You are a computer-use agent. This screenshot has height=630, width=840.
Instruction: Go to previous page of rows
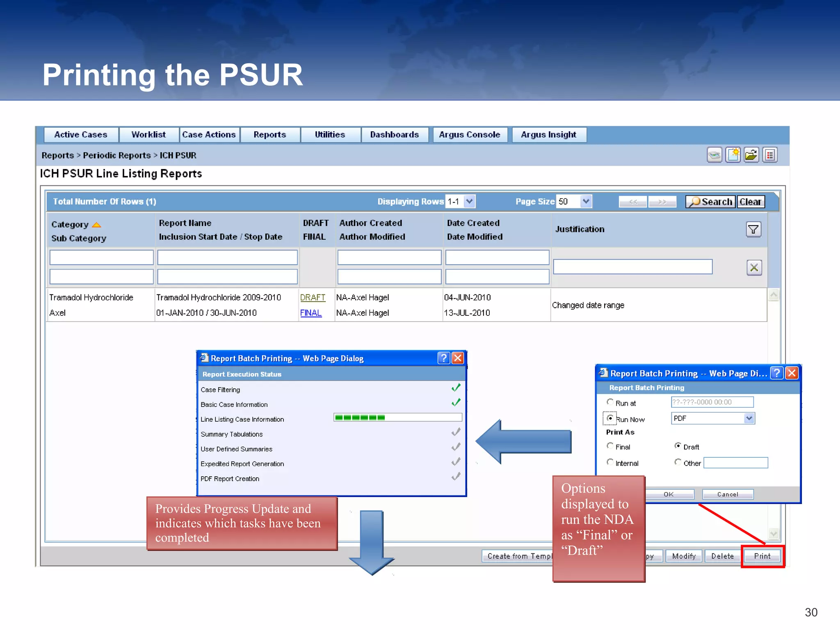pos(633,202)
